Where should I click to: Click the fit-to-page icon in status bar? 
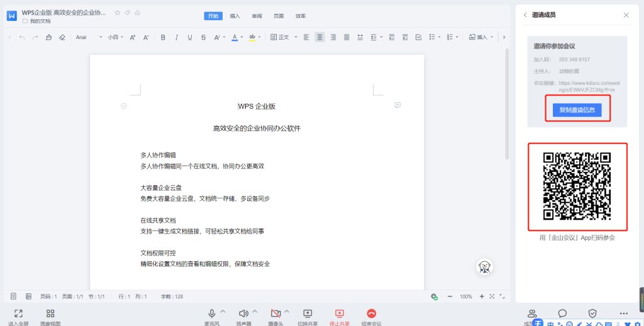(492, 296)
